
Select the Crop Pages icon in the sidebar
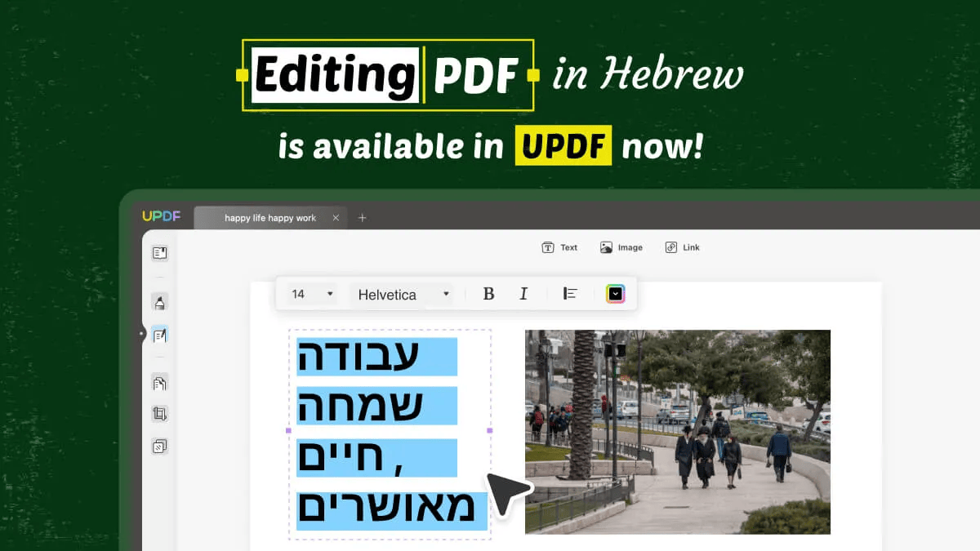159,414
